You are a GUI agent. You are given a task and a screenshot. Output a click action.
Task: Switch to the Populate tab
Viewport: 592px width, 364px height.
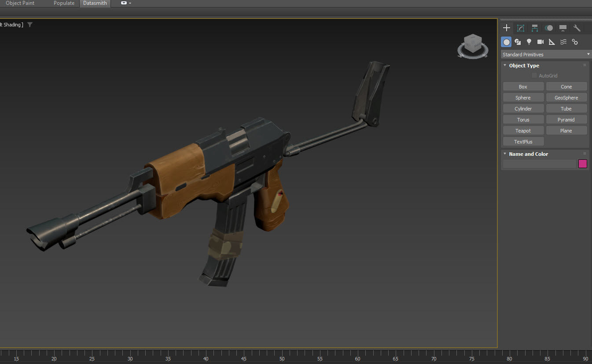[64, 3]
